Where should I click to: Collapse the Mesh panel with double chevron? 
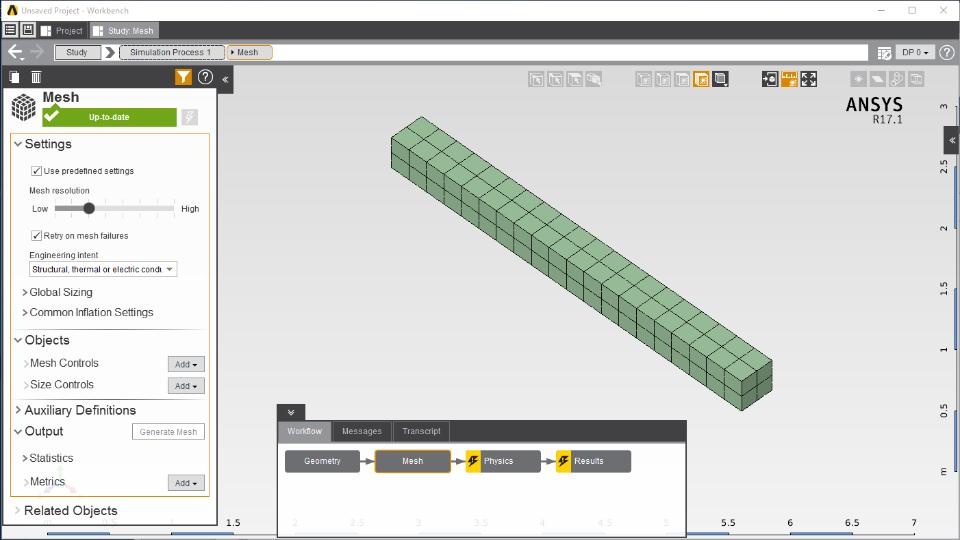click(225, 79)
